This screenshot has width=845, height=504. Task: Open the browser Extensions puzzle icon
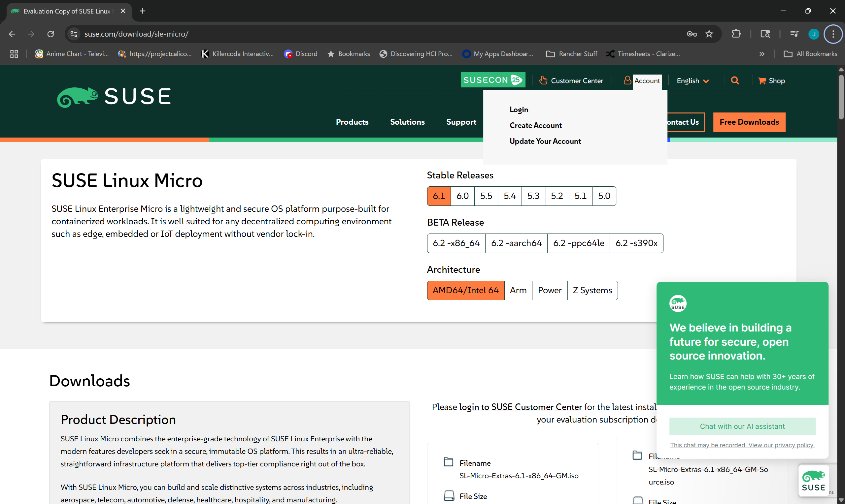tap(736, 34)
